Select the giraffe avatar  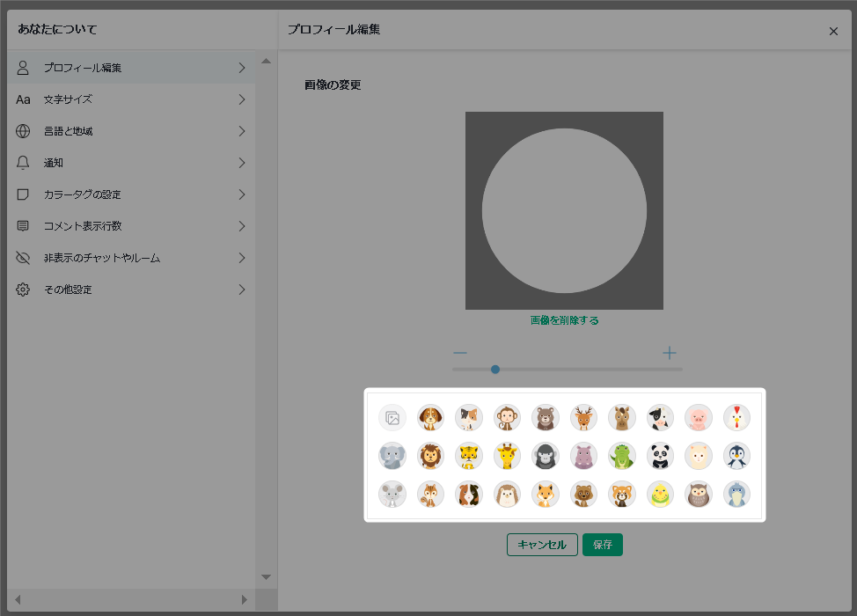(507, 457)
